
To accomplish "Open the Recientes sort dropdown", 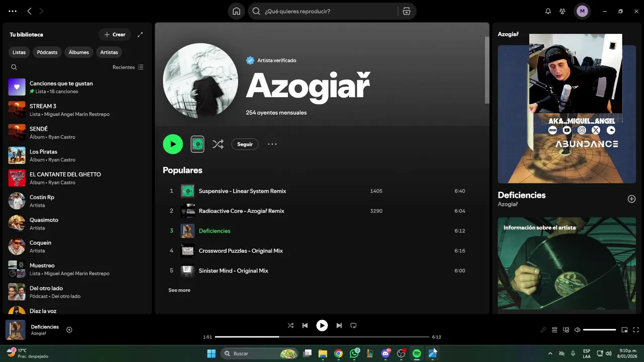I will tap(128, 67).
